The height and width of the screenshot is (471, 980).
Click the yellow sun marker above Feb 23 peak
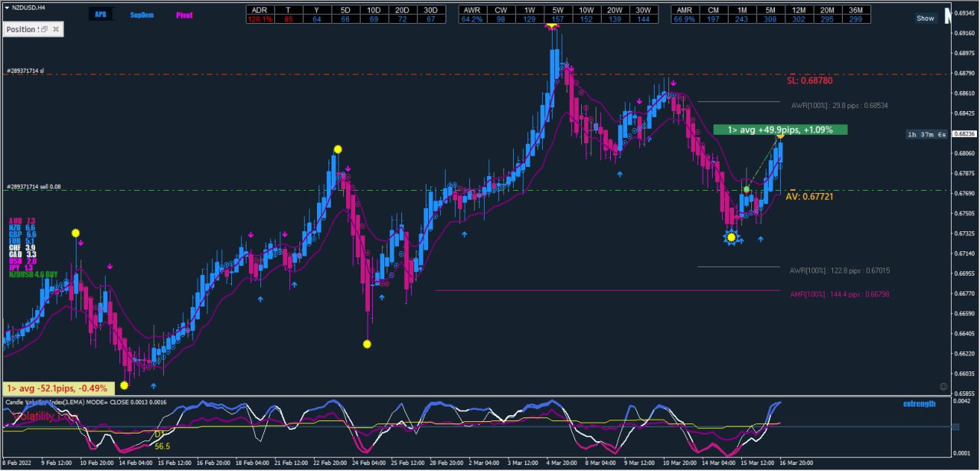[338, 149]
